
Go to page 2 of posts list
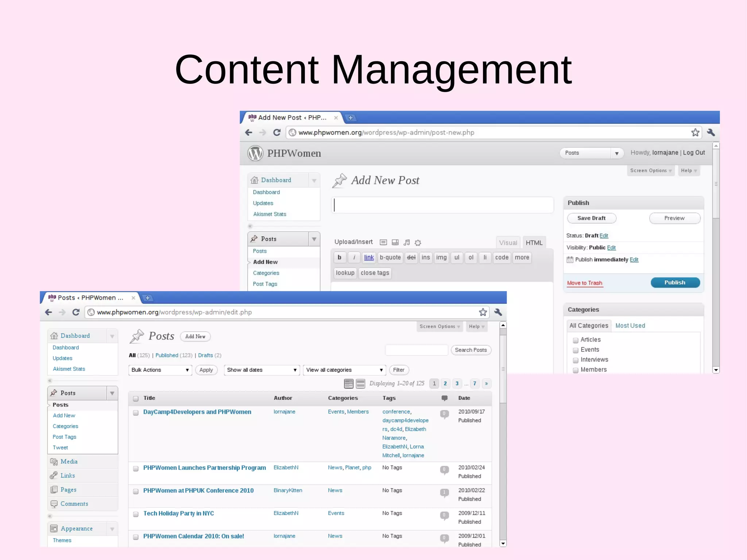(445, 383)
